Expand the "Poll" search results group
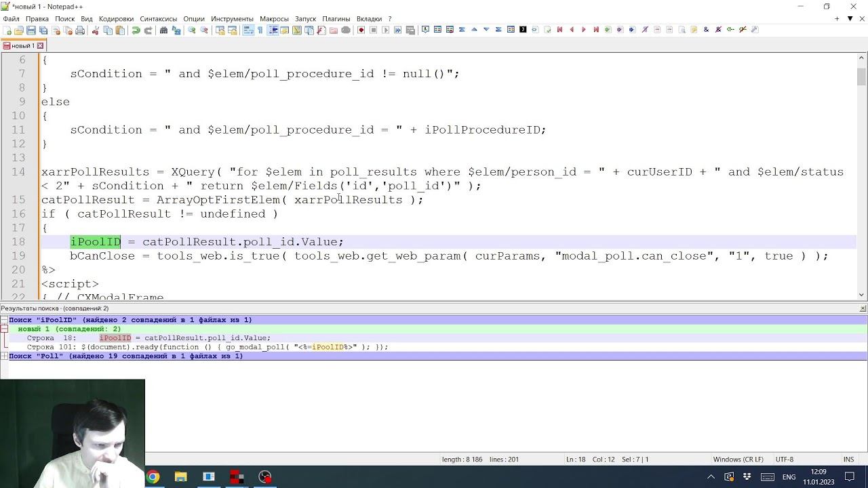This screenshot has height=488, width=868. [4, 356]
